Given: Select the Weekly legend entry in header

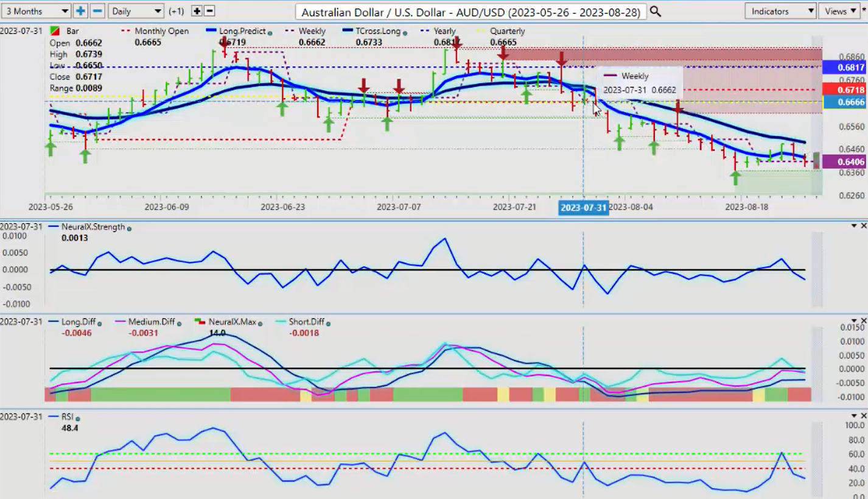Looking at the screenshot, I should click(x=312, y=31).
